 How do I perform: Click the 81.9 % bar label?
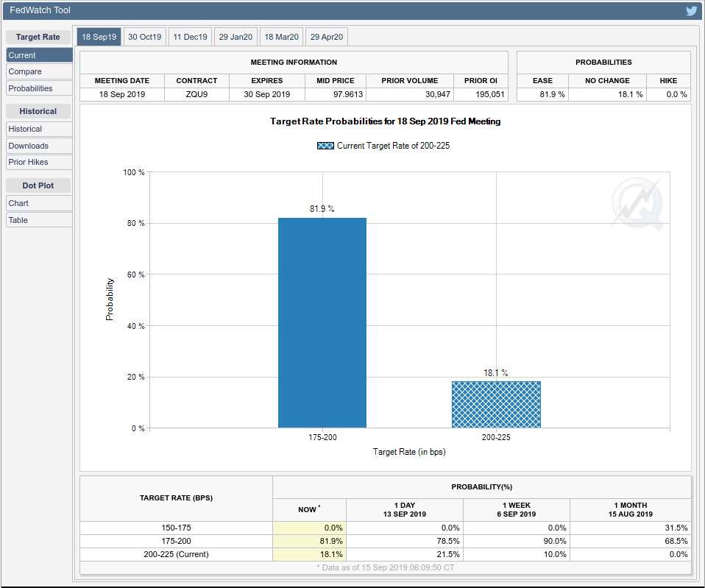pos(322,209)
